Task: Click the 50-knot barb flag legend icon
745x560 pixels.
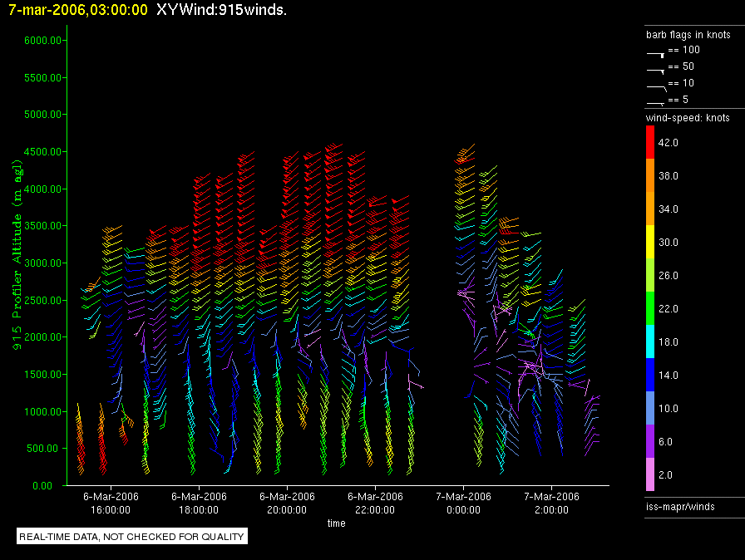Action: [x=655, y=69]
